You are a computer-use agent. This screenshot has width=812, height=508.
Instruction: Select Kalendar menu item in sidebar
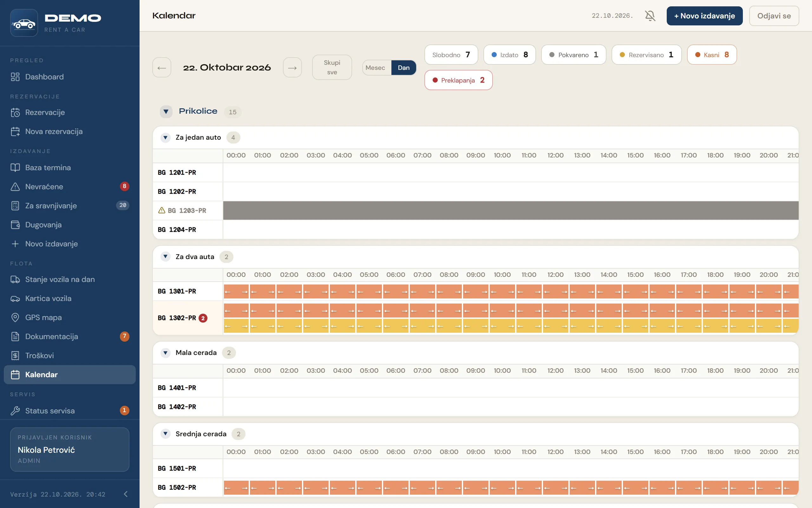(70, 375)
